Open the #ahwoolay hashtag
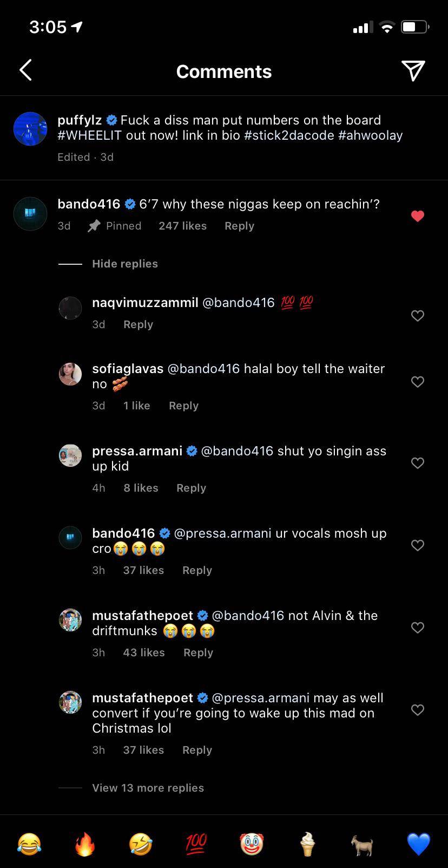The width and height of the screenshot is (448, 868). tap(370, 135)
